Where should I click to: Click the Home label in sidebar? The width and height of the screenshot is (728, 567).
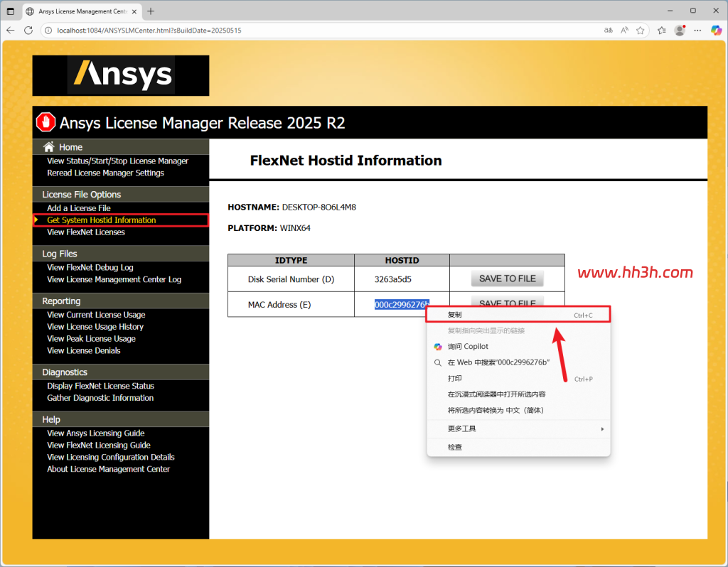70,147
